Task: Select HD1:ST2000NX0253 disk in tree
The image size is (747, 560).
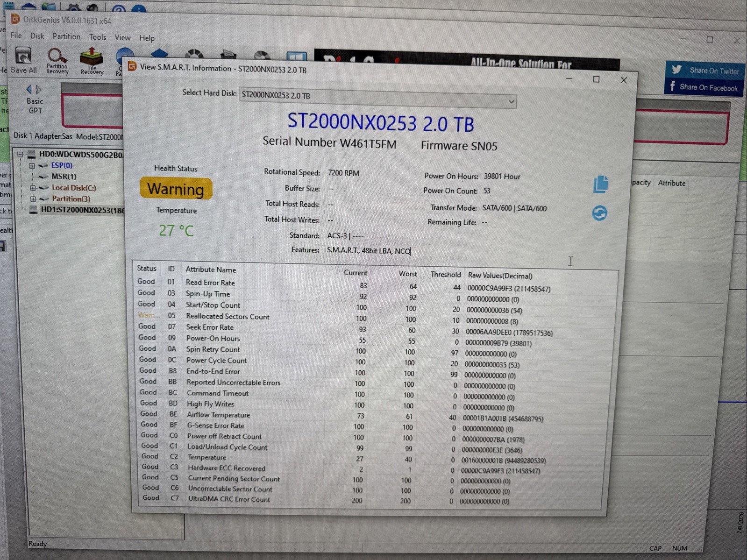Action: point(82,210)
